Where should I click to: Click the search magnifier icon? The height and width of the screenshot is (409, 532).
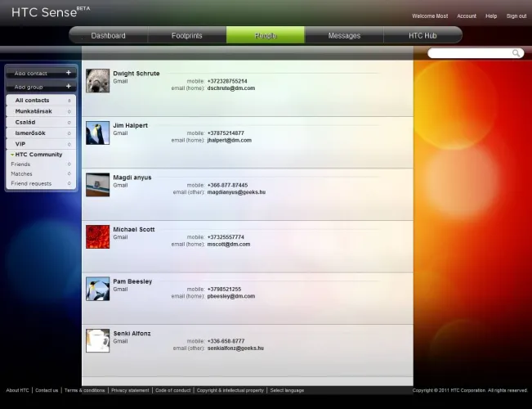click(x=516, y=53)
